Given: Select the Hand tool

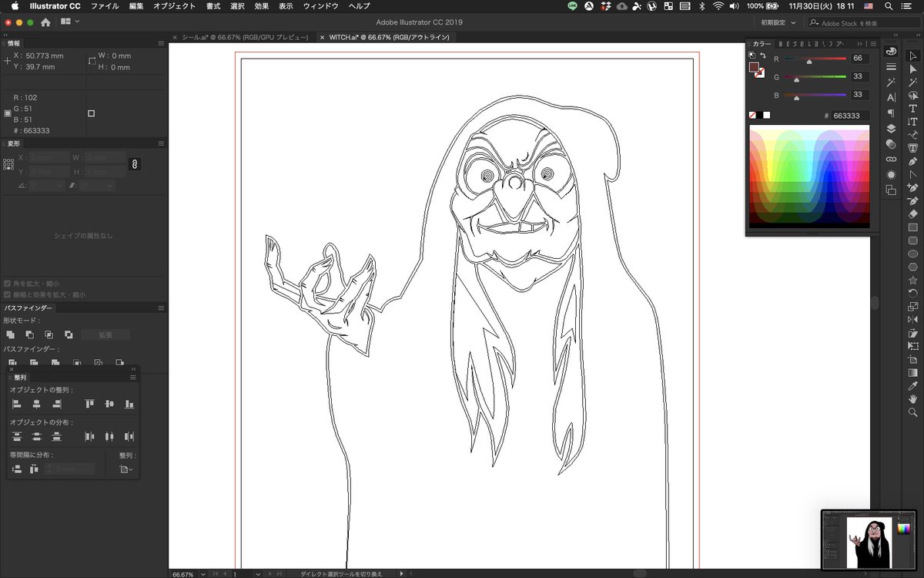Looking at the screenshot, I should pyautogui.click(x=912, y=398).
